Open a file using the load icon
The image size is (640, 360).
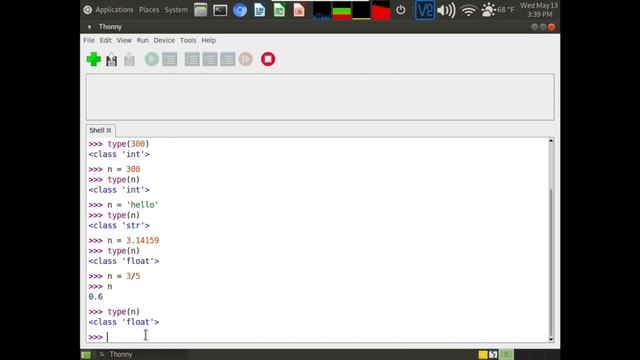[111, 60]
